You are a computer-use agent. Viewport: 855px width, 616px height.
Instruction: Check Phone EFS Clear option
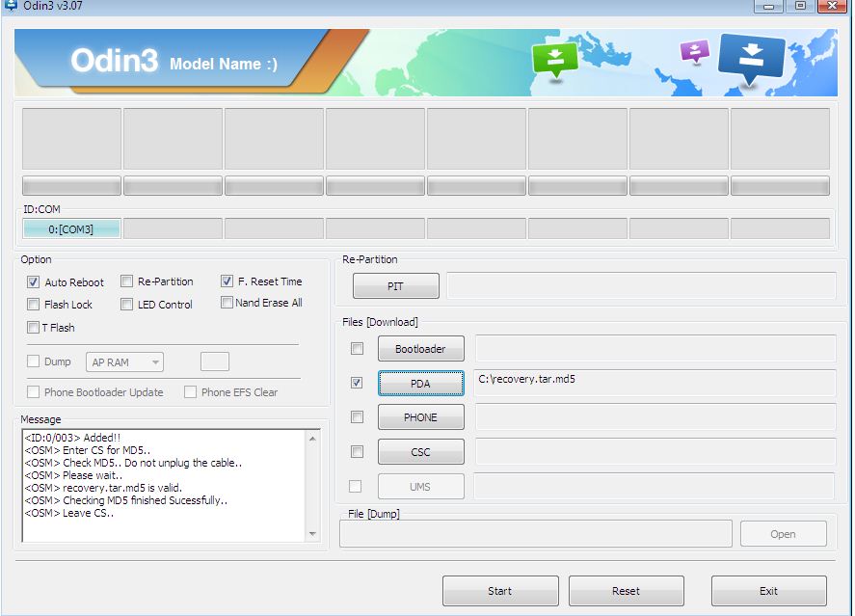[x=190, y=392]
